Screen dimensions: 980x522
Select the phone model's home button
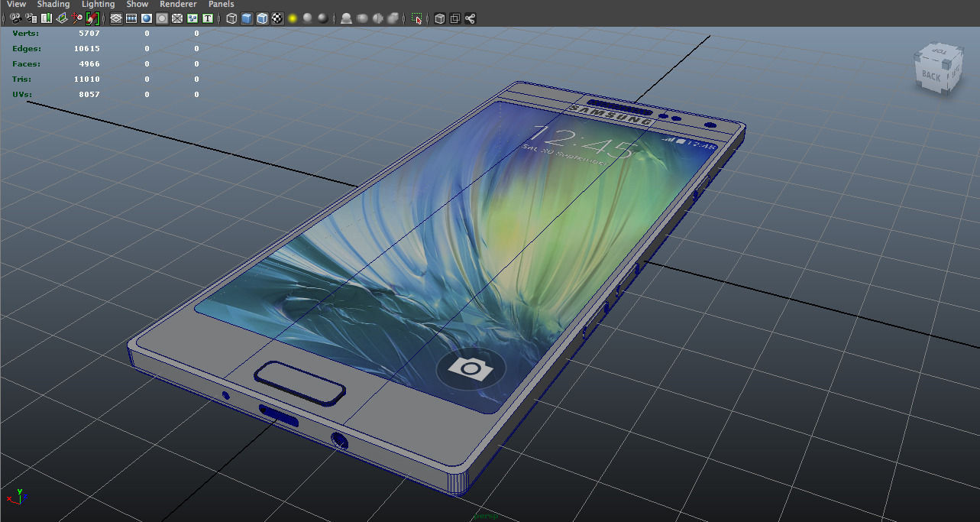pyautogui.click(x=302, y=383)
